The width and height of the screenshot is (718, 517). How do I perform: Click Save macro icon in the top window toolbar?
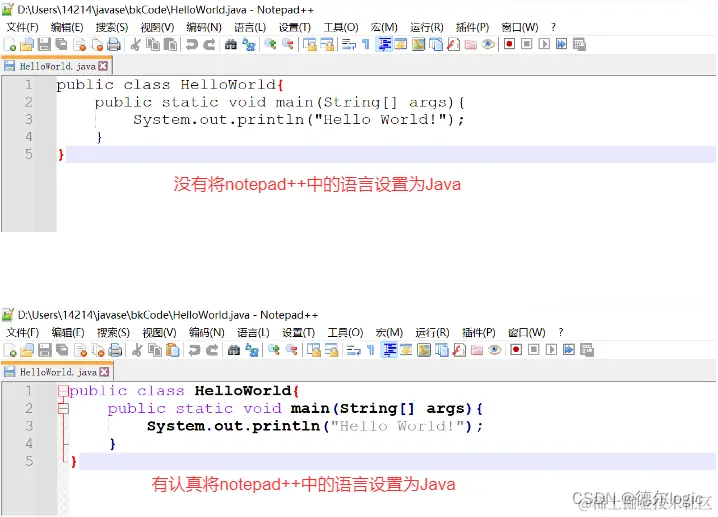coord(579,44)
